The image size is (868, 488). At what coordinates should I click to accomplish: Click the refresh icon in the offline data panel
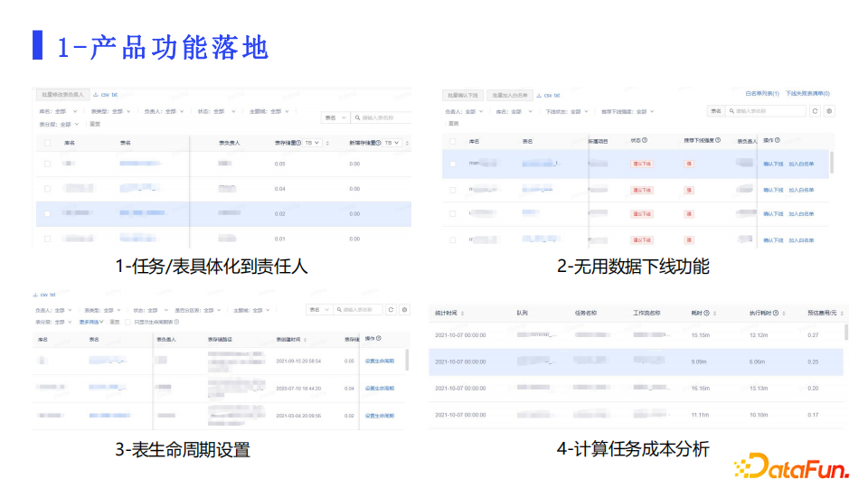(815, 111)
